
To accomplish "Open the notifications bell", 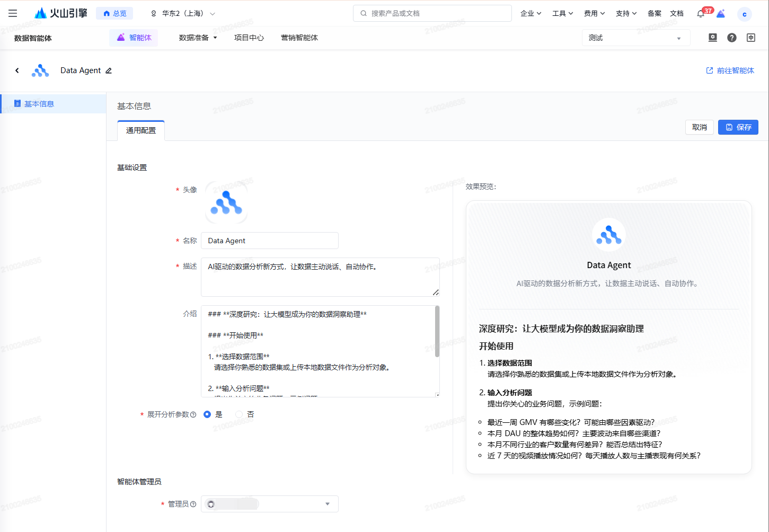I will pyautogui.click(x=701, y=14).
